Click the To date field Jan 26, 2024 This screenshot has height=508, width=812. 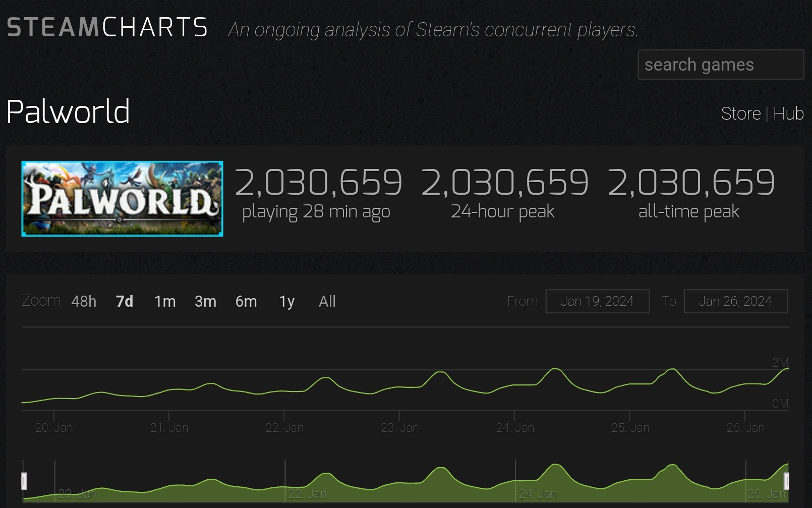pyautogui.click(x=735, y=301)
